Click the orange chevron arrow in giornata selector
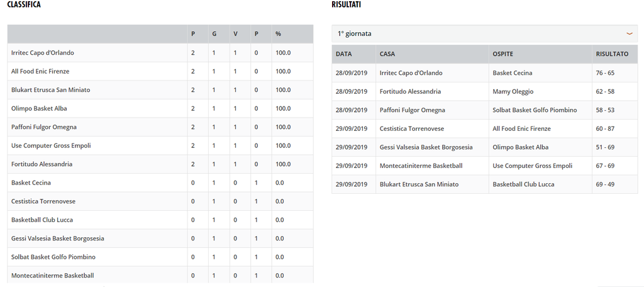The image size is (644, 287). pyautogui.click(x=629, y=34)
